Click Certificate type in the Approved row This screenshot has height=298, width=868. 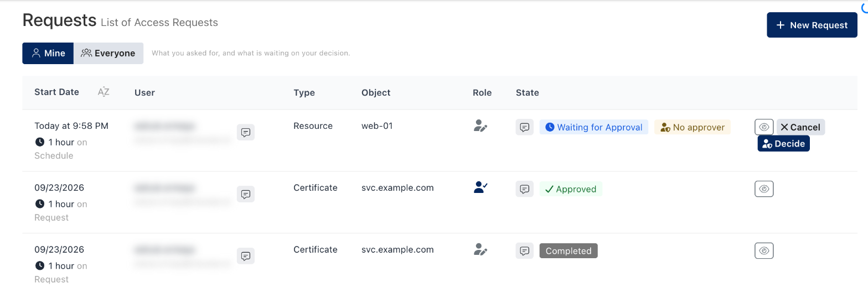tap(316, 187)
